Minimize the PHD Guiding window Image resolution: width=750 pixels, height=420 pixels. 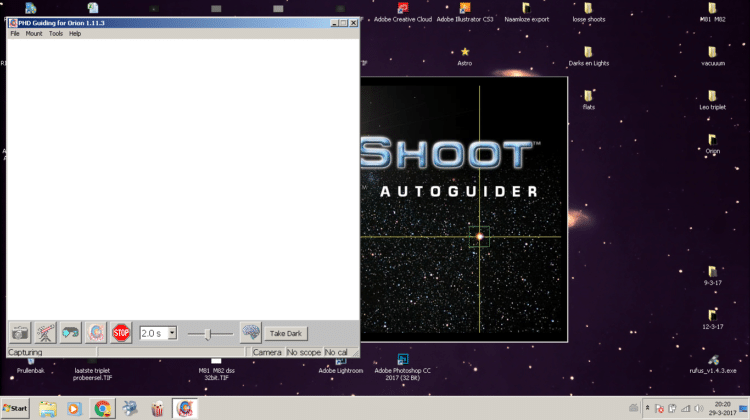tap(334, 23)
